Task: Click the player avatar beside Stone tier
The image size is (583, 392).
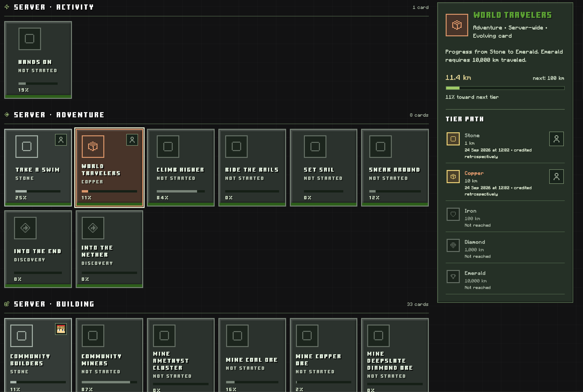Action: [x=556, y=139]
